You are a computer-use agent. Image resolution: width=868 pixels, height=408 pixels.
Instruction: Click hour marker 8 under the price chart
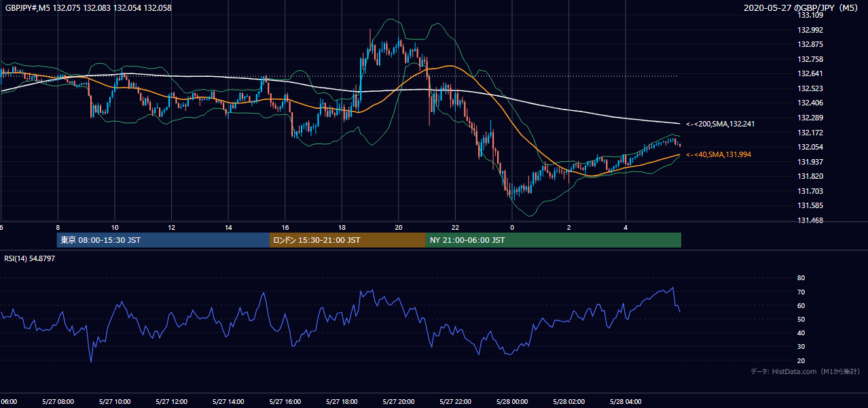tap(58, 228)
